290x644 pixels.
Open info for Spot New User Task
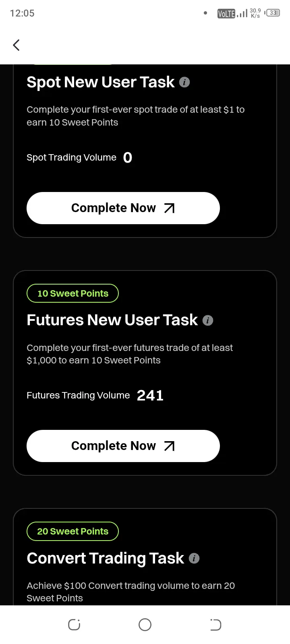(184, 82)
